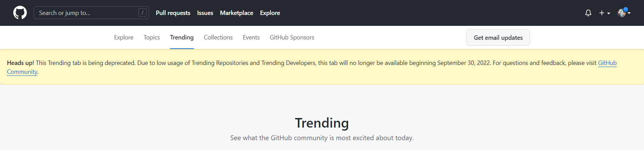Switch to the Explore tab beside Topics
Screen dimensions: 644x150
(124, 37)
